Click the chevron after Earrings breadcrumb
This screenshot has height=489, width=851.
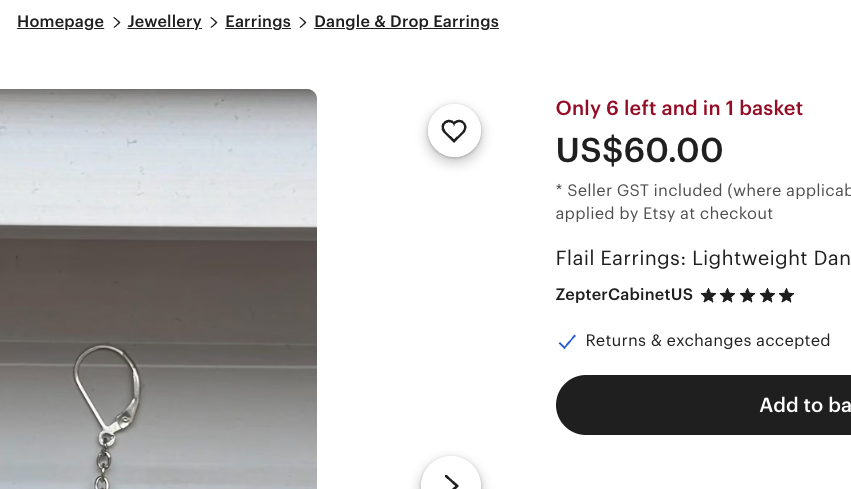302,22
